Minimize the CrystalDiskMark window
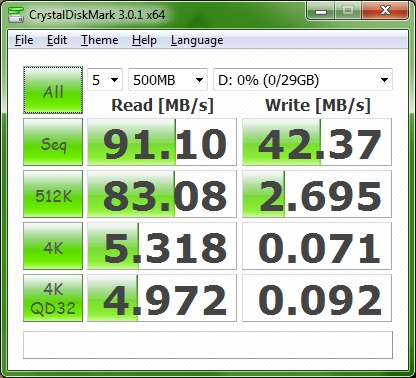416x378 pixels. (x=321, y=11)
